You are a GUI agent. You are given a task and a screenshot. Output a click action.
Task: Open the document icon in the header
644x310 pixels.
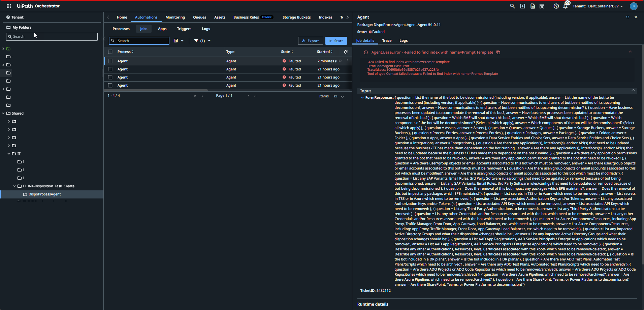pyautogui.click(x=533, y=6)
